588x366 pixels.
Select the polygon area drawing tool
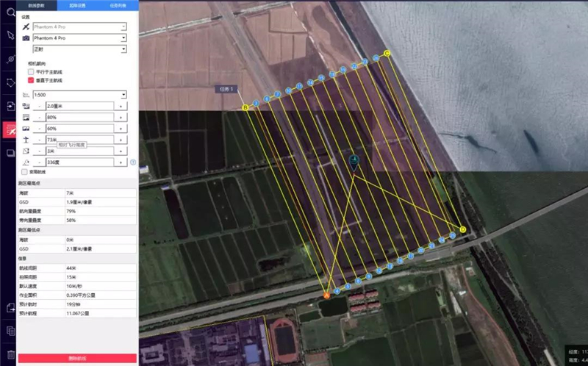(x=10, y=82)
